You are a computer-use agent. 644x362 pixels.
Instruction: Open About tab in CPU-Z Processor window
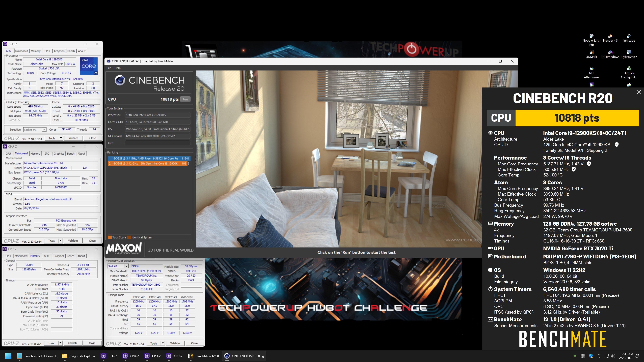[x=82, y=51]
